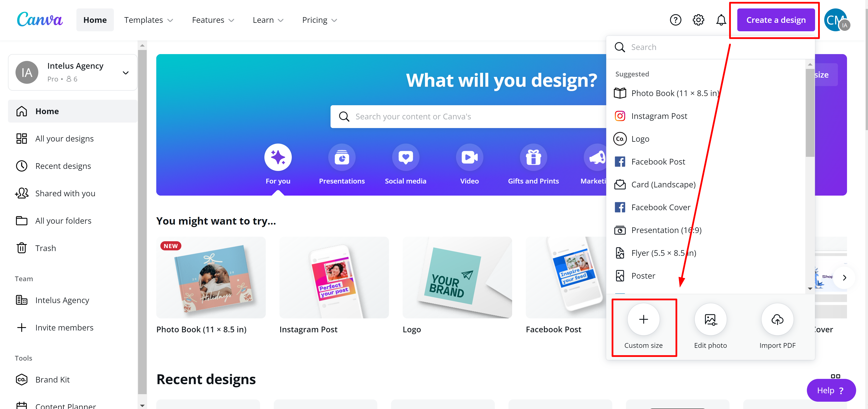Select the Presentations design category icon
Image resolution: width=868 pixels, height=409 pixels.
[342, 157]
